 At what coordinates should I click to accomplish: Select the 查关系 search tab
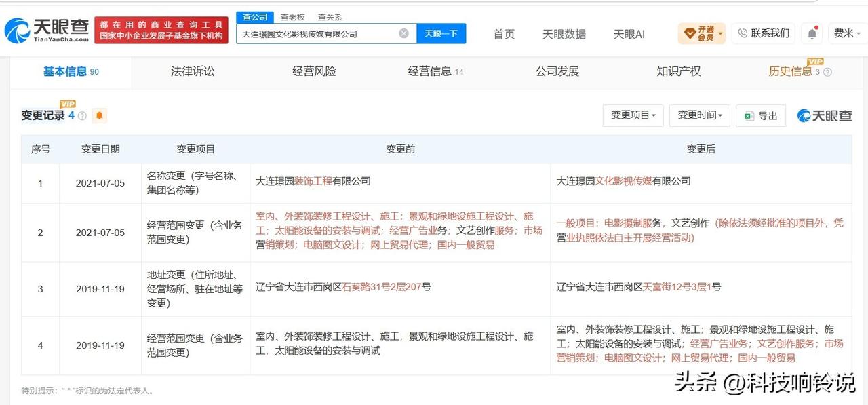pyautogui.click(x=330, y=17)
